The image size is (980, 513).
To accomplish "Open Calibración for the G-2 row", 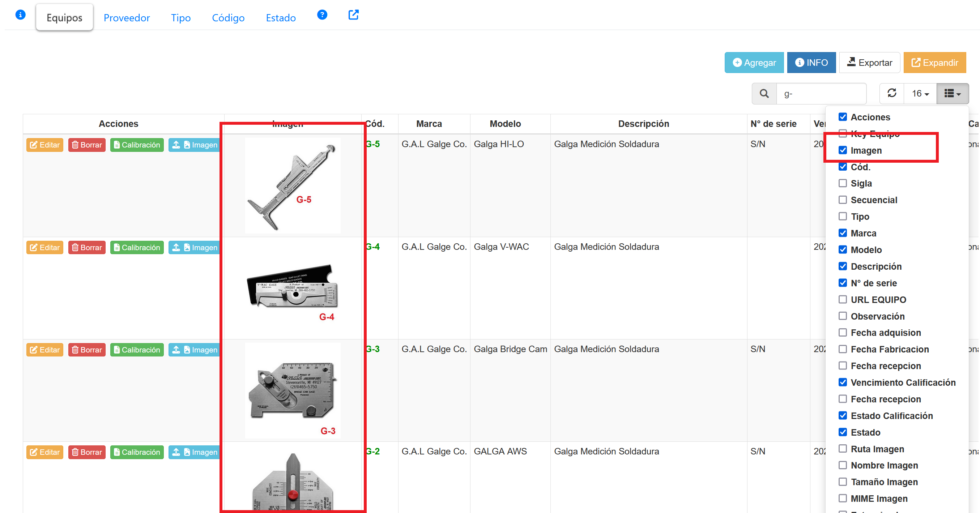I will [x=137, y=452].
